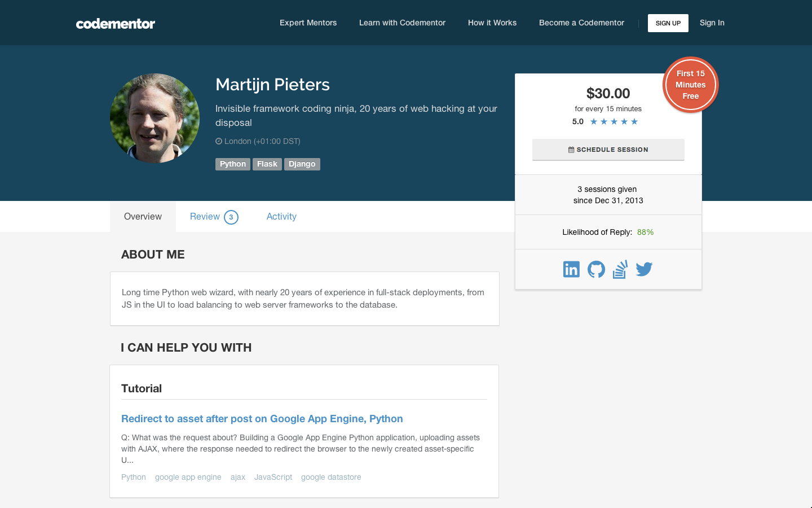This screenshot has height=508, width=812.
Task: Open the Twitter profile icon
Action: [644, 269]
